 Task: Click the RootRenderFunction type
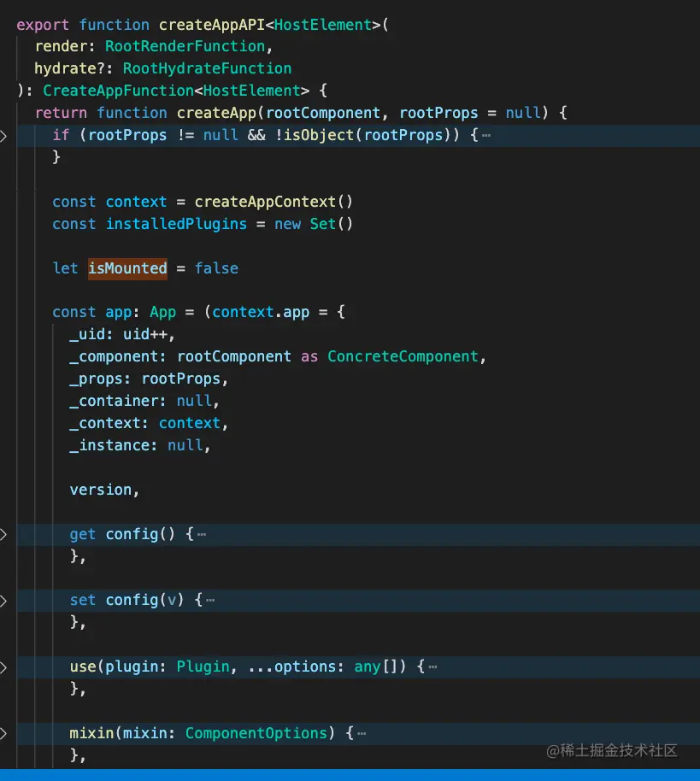(x=185, y=46)
